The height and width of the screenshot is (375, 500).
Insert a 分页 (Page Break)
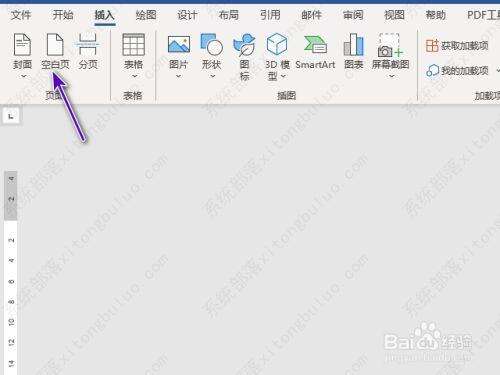pyautogui.click(x=88, y=51)
